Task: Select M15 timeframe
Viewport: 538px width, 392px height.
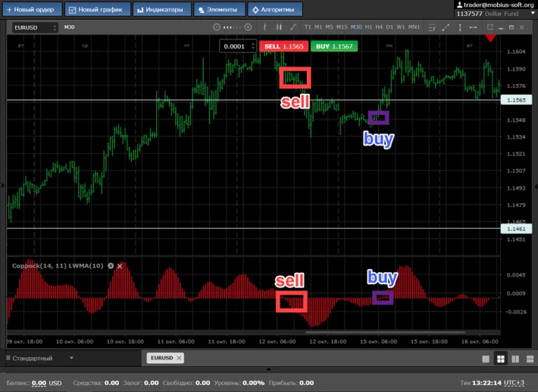Action: 342,27
